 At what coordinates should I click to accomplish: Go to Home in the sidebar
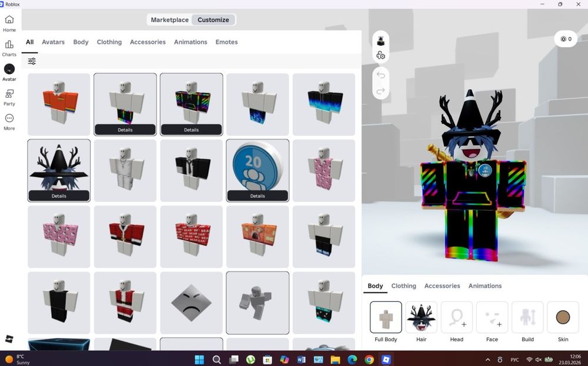[9, 23]
